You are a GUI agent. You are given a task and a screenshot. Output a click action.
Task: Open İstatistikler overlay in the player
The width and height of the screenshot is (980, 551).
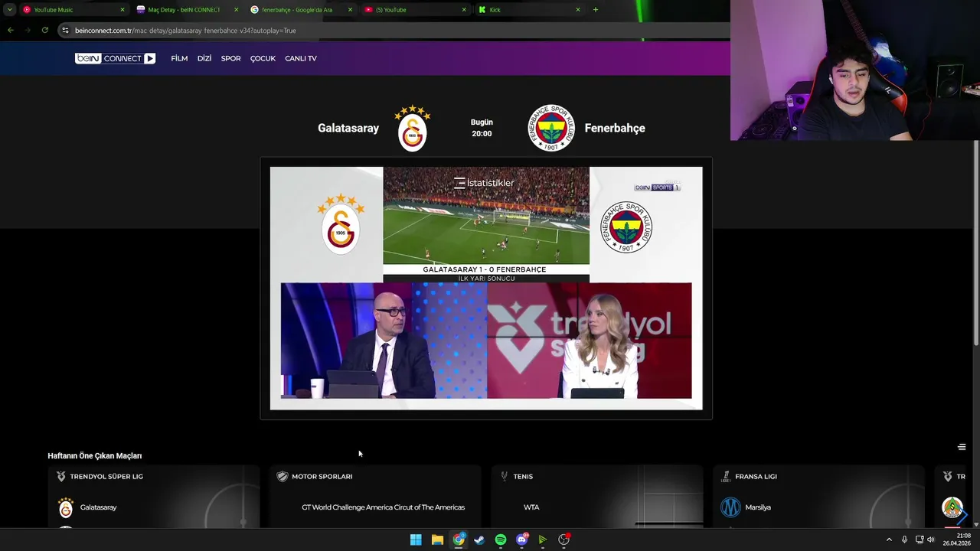point(484,183)
